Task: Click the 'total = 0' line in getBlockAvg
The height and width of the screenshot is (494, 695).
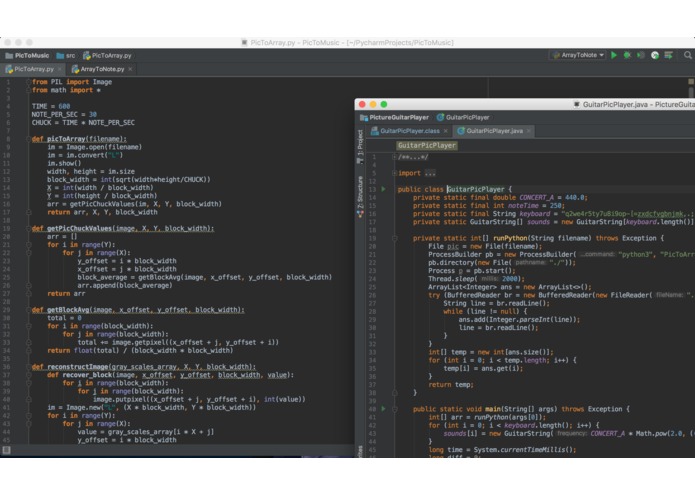Action: [64, 318]
